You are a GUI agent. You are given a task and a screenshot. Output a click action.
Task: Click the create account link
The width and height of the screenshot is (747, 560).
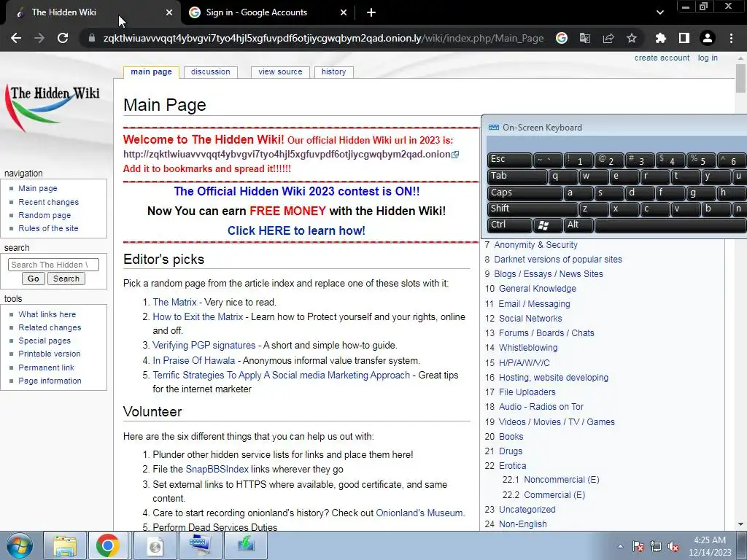[x=662, y=58]
